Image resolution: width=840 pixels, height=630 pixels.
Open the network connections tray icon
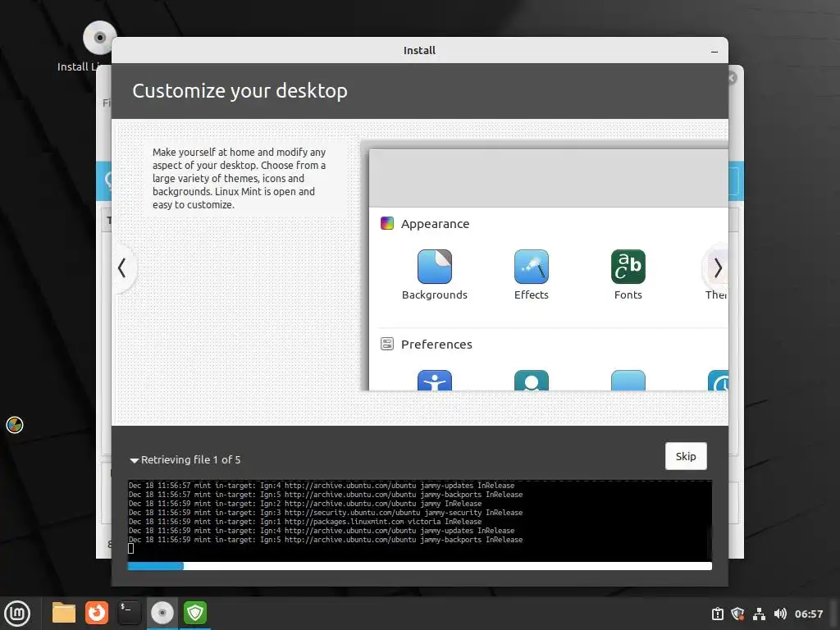759,614
